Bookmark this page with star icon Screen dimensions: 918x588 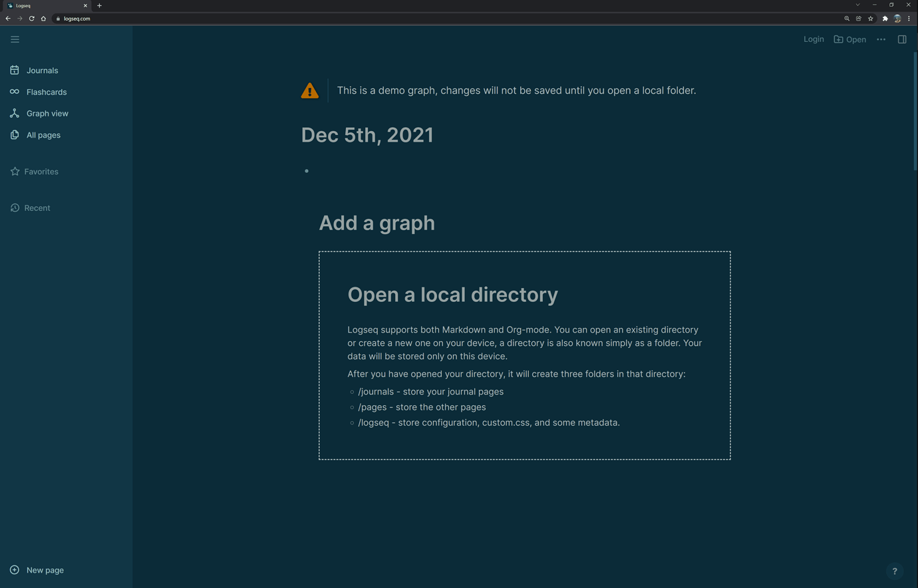pyautogui.click(x=870, y=19)
